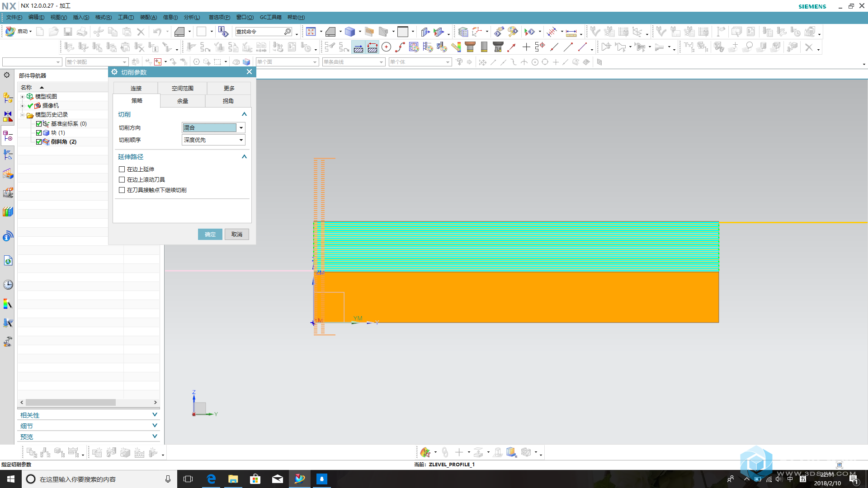Switch to the 更多 tab
This screenshot has height=488, width=868.
[x=229, y=88]
